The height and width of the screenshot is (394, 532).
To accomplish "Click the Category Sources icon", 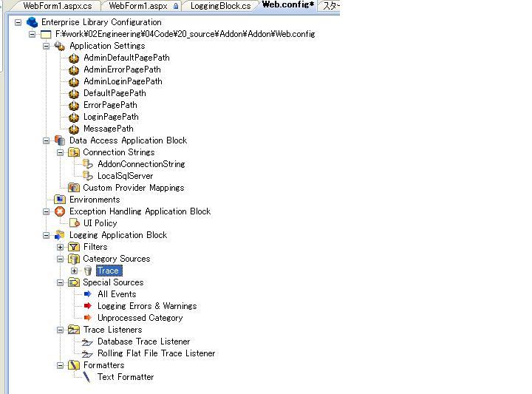I will (74, 259).
